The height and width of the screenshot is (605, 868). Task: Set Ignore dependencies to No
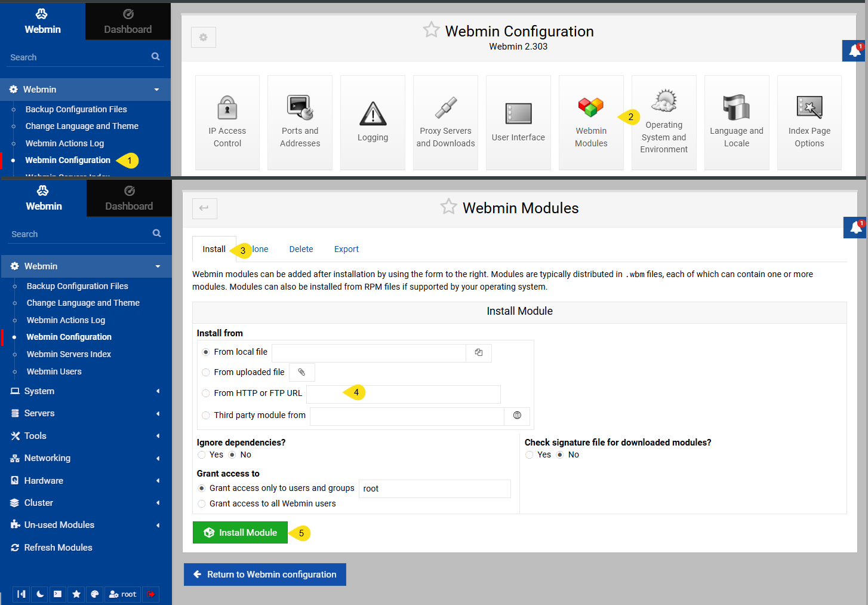click(232, 455)
